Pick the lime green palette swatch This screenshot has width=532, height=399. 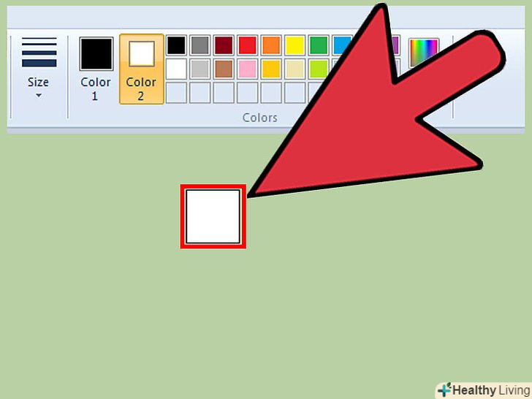(x=319, y=69)
